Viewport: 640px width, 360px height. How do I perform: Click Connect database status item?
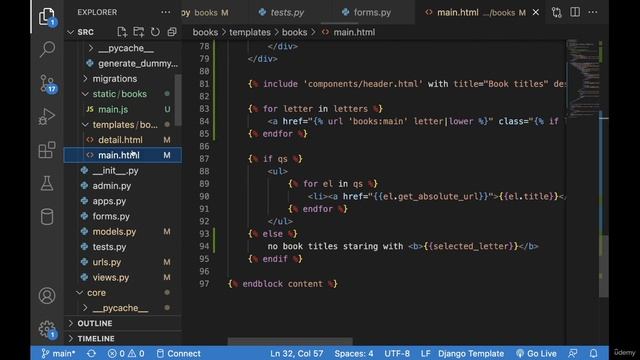pos(179,353)
